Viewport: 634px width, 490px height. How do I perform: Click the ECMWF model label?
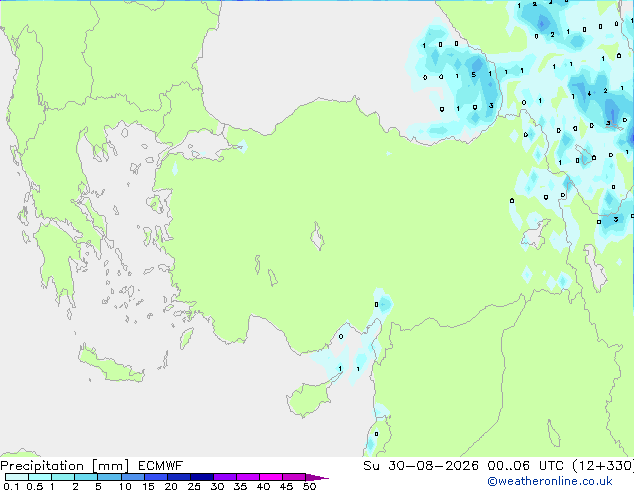(161, 466)
